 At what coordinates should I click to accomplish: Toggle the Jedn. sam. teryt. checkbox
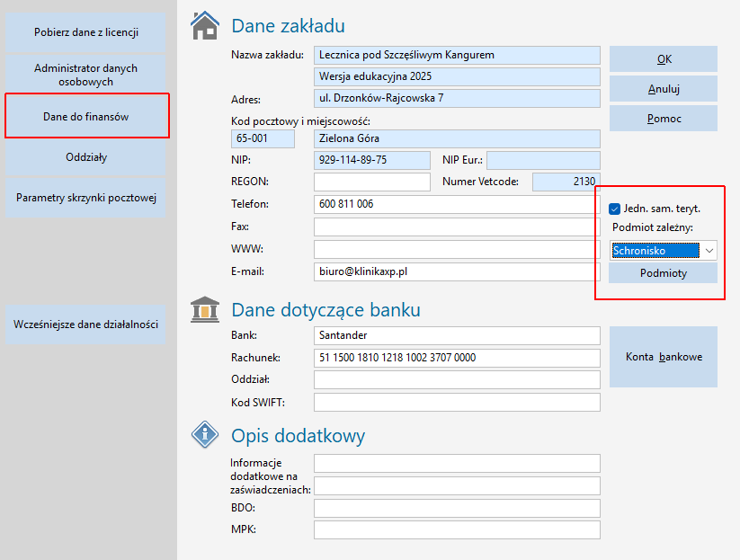point(615,209)
